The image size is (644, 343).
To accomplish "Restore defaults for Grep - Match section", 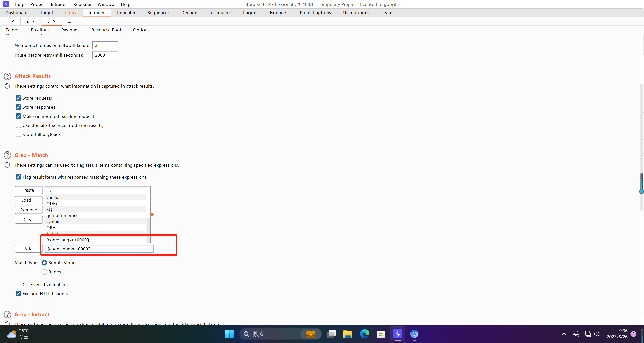I will [7, 165].
